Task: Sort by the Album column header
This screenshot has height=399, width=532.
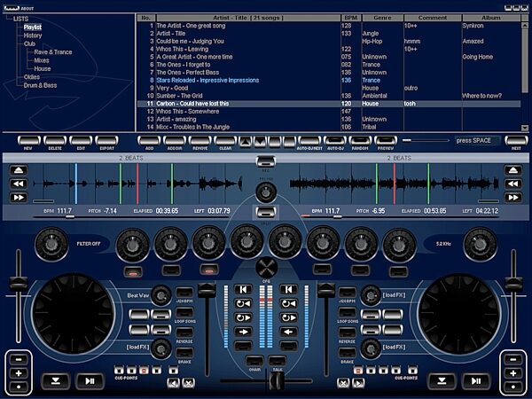Action: point(491,18)
